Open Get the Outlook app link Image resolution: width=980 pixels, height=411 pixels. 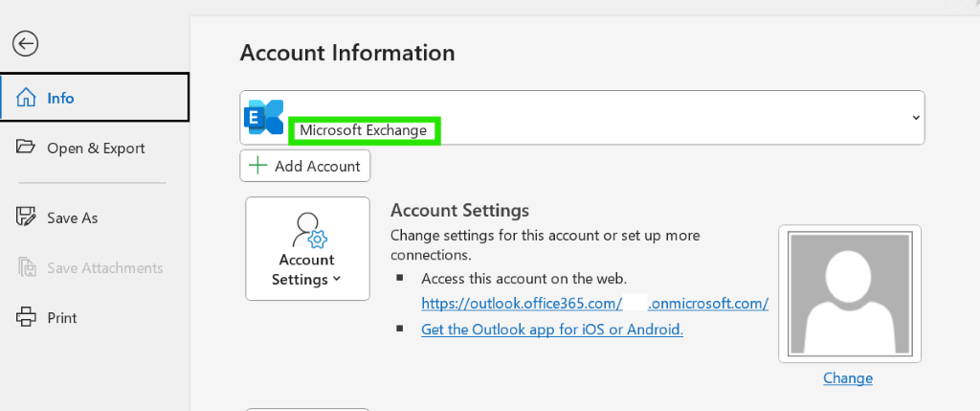pyautogui.click(x=552, y=329)
